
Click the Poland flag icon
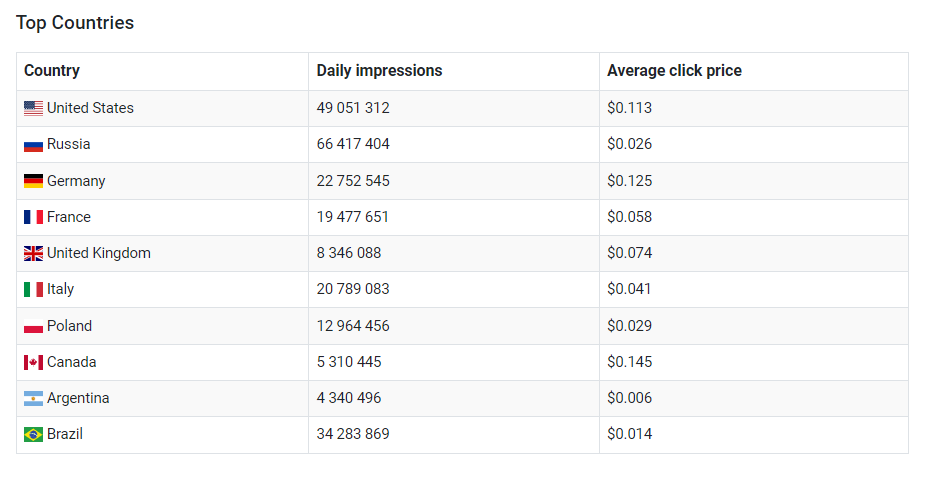(x=33, y=326)
